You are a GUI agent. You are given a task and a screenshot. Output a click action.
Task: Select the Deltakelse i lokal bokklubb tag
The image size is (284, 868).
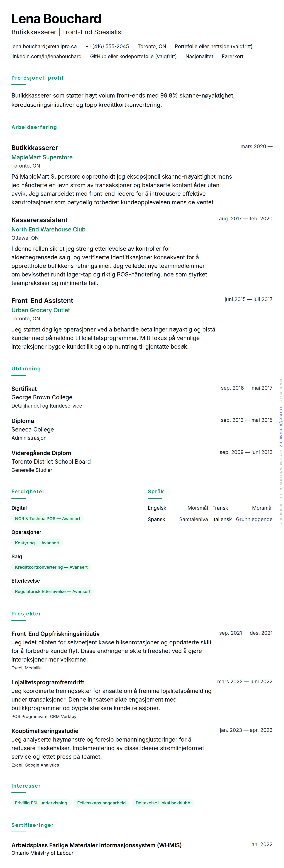click(163, 803)
